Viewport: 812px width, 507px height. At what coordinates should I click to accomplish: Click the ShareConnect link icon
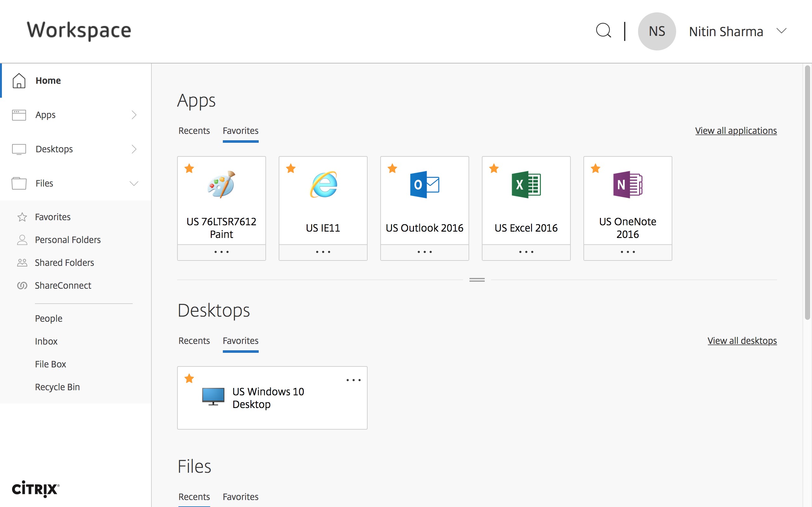click(22, 285)
